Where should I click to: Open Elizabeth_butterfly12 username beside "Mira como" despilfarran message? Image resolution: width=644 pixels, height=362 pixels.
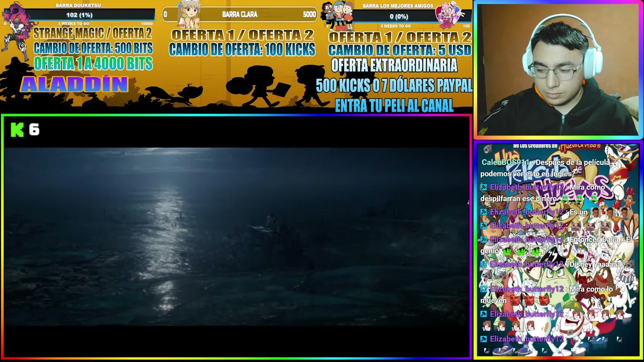tap(527, 187)
